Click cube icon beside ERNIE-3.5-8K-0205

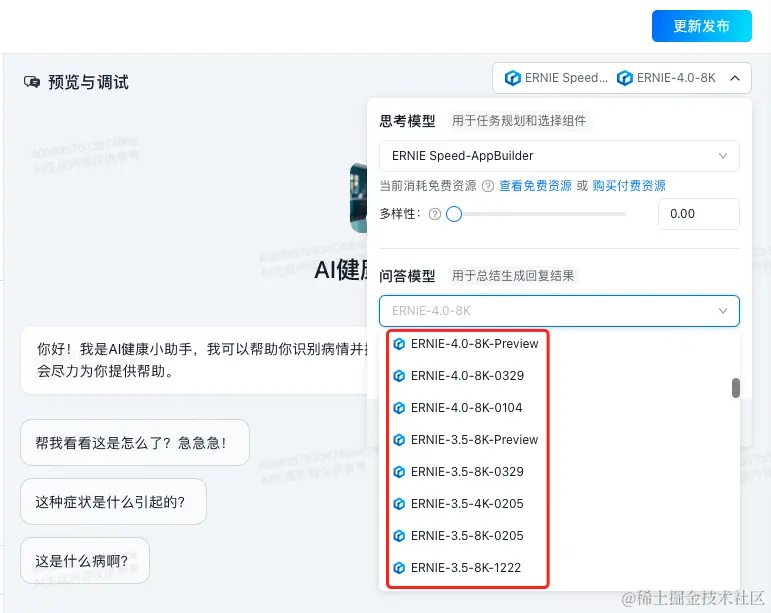(x=399, y=536)
